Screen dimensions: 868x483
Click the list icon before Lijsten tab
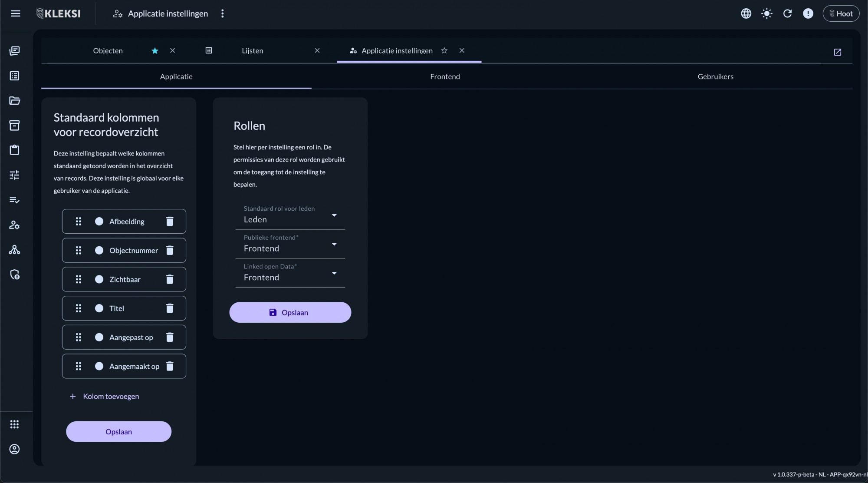click(x=209, y=51)
